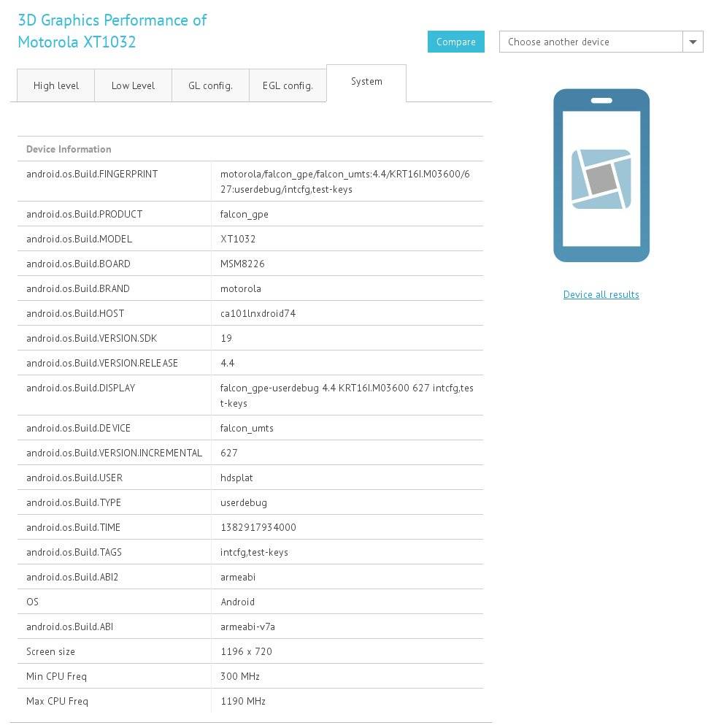Select the XT1032 model value
Screen dimensions: 716x728
[238, 239]
